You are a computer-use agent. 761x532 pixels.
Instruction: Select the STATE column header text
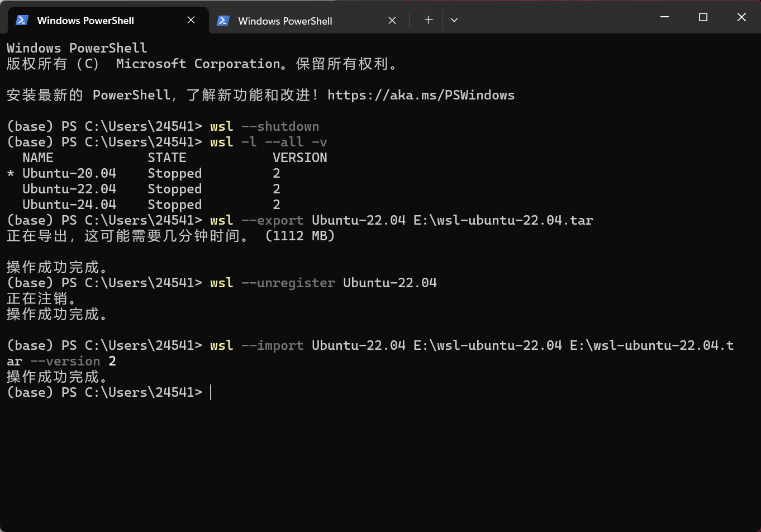(x=167, y=158)
